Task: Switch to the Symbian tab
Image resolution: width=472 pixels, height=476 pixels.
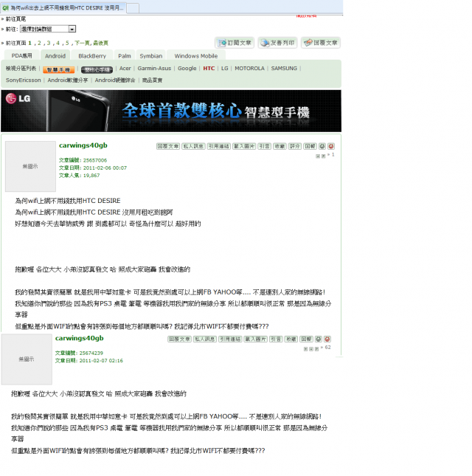Action: coord(151,56)
